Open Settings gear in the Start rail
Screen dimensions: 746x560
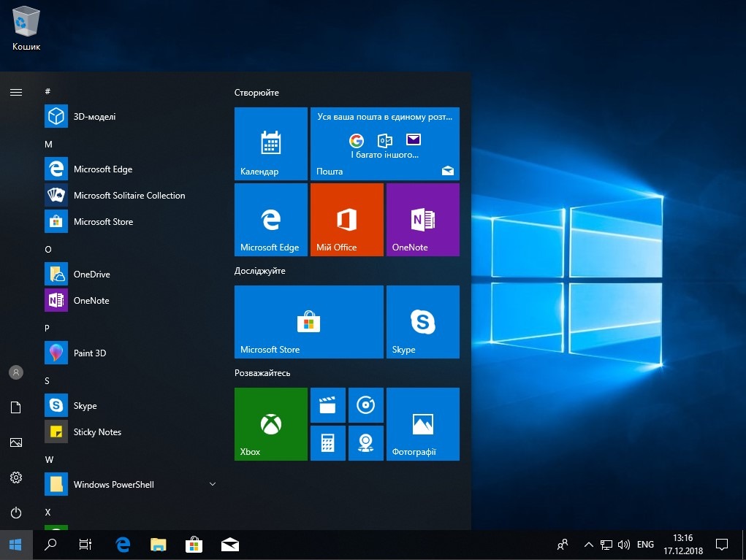[16, 477]
